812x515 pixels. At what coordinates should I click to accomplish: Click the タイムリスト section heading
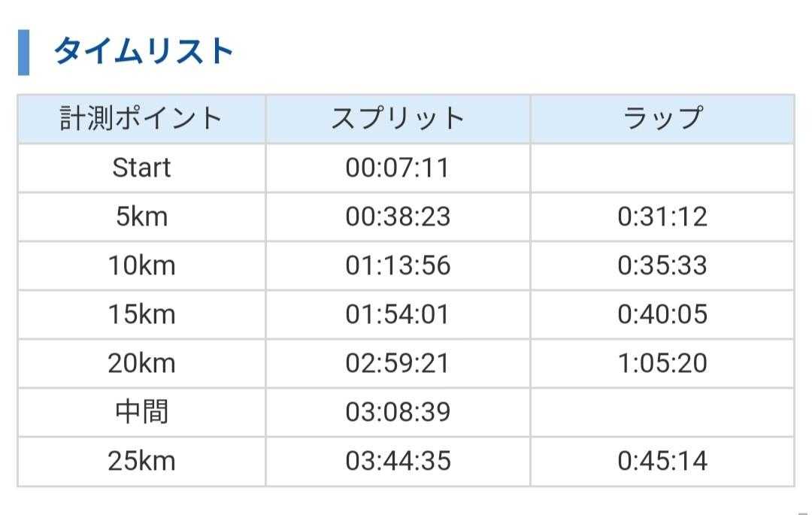pos(144,53)
